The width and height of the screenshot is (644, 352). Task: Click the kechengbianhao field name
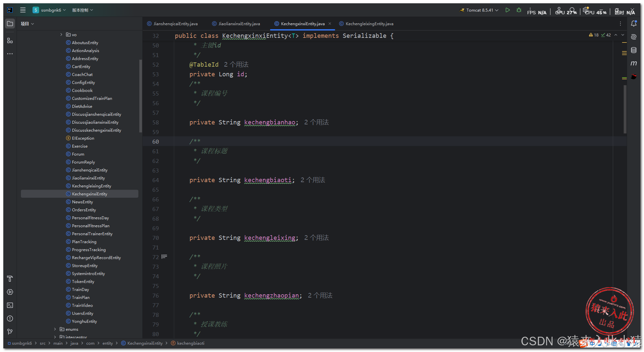pos(270,122)
